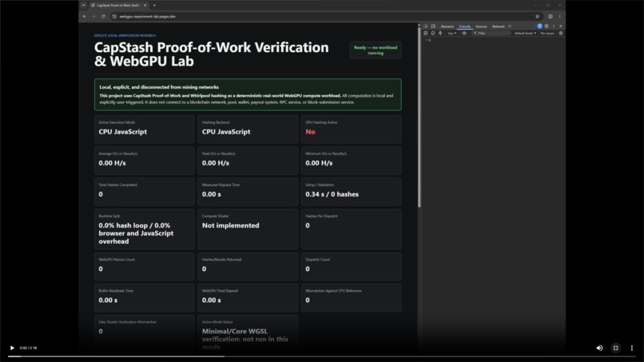644x362 pixels.
Task: Switch to the Console tab in DevTools
Action: [x=464, y=26]
